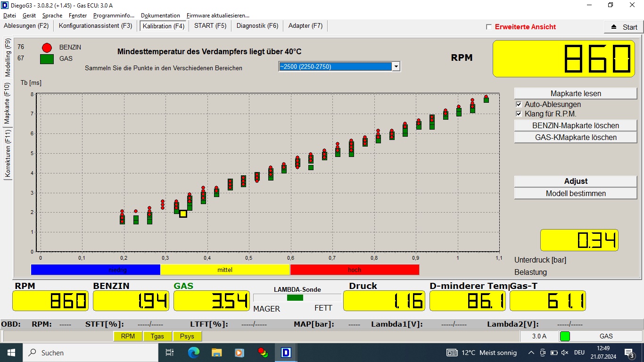Open File Explorer from taskbar
The image size is (644, 362).
click(x=216, y=353)
